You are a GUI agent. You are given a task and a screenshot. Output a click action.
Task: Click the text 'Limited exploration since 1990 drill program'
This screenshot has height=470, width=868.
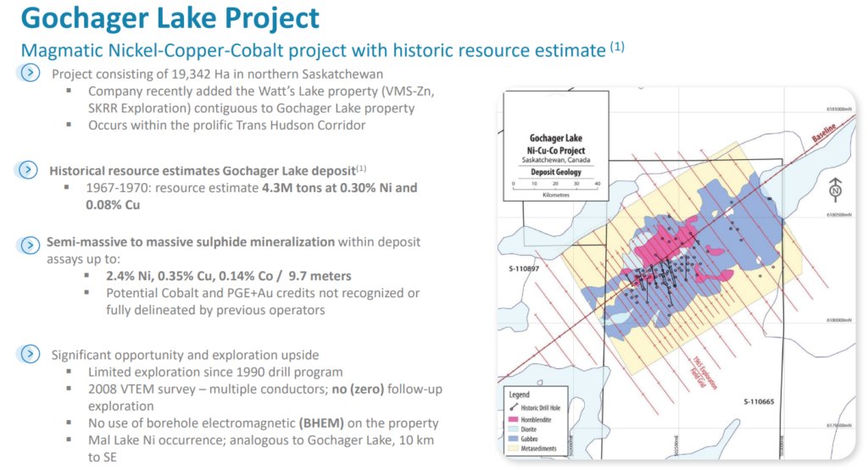[x=215, y=372]
